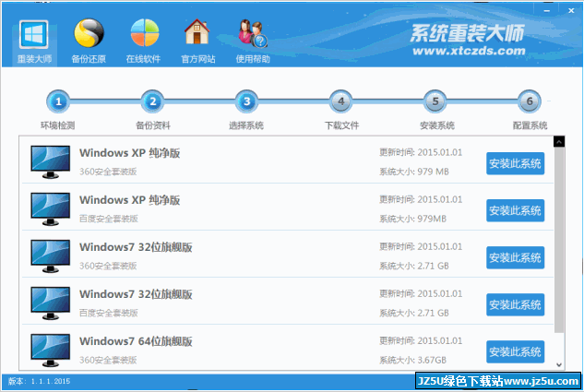Click step 2 circle 备份资料
The height and width of the screenshot is (392, 584).
click(153, 101)
